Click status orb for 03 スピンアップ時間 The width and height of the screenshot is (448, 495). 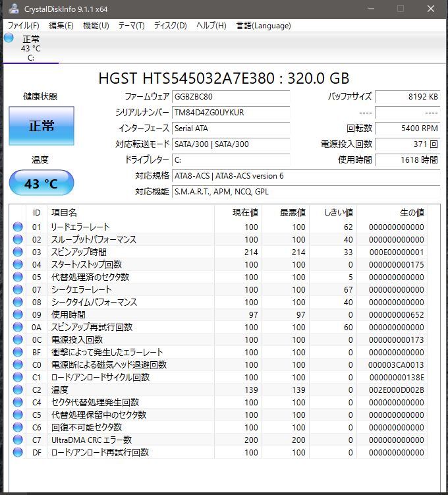18,252
